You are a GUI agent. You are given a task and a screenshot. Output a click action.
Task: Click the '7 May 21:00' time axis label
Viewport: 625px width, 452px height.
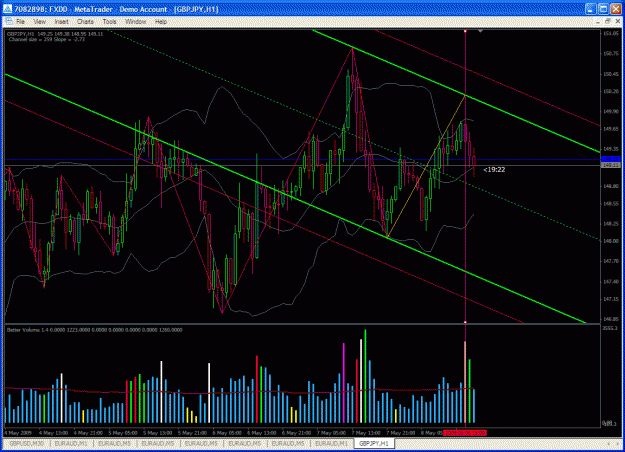pyautogui.click(x=401, y=433)
